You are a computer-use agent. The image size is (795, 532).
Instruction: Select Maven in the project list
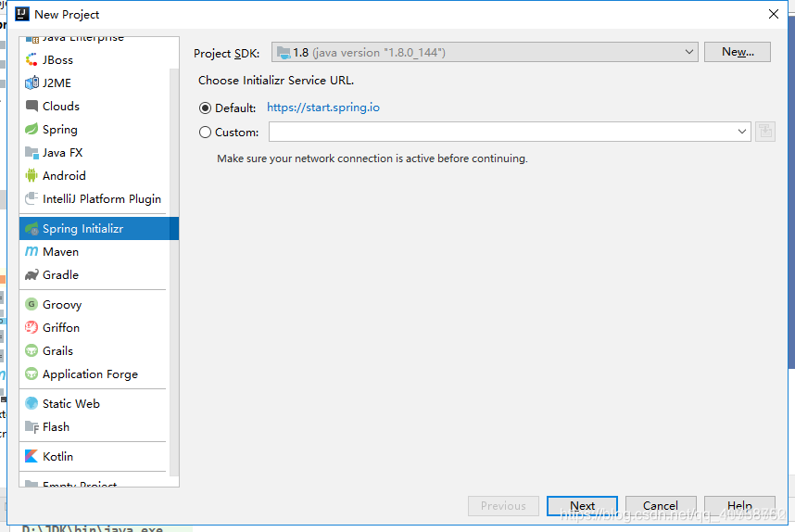click(x=60, y=252)
